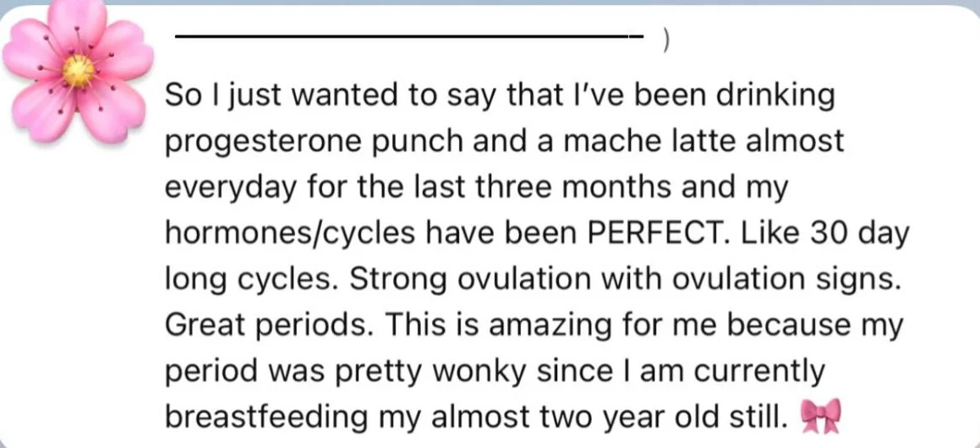980x448 pixels.
Task: Click the pink ribbon bow emoji
Action: point(821,418)
